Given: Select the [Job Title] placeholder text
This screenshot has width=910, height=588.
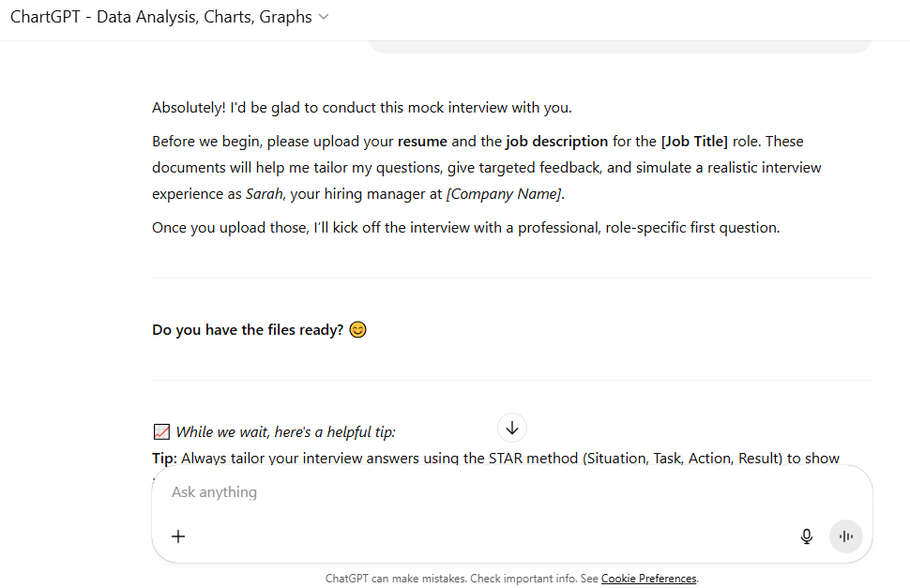Looking at the screenshot, I should (694, 142).
